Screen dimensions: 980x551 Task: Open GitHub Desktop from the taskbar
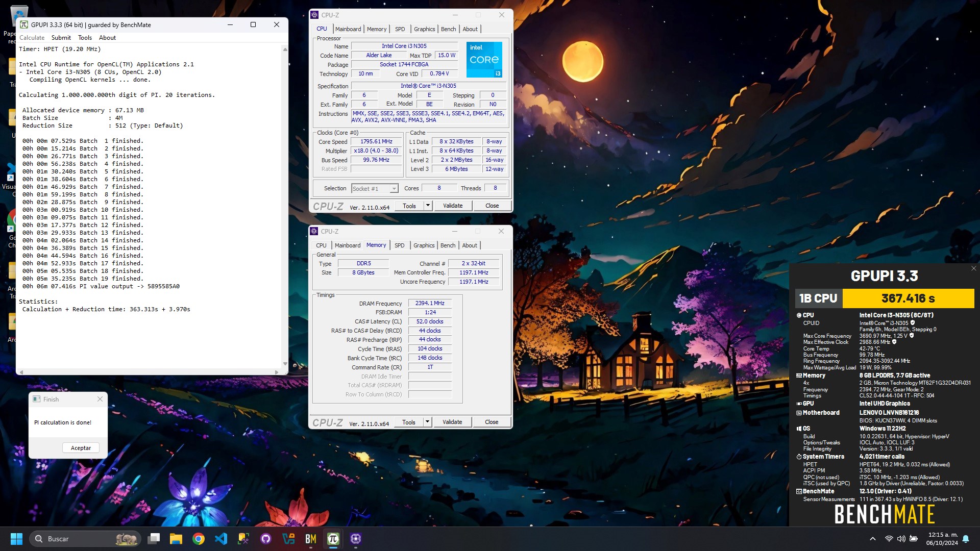[266, 539]
